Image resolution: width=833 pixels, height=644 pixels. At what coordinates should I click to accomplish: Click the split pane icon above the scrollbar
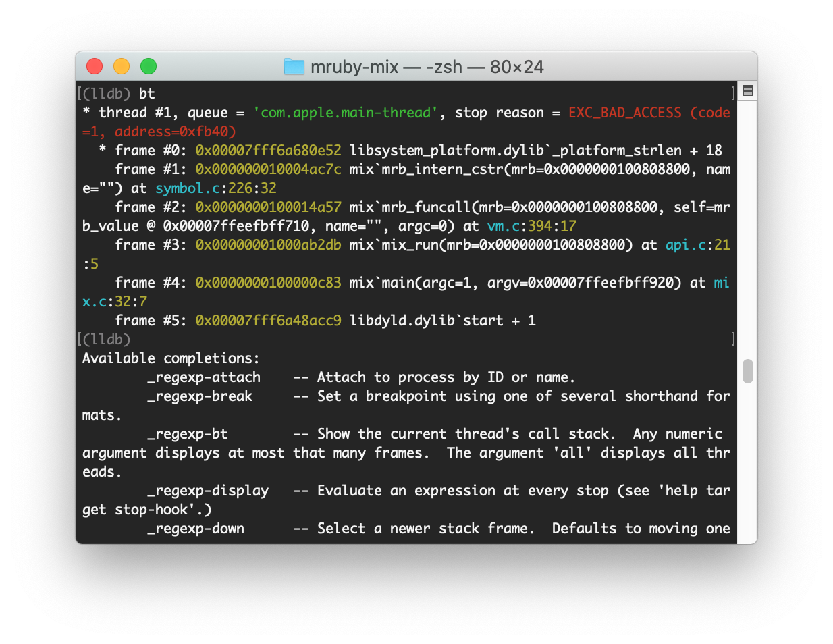[747, 90]
